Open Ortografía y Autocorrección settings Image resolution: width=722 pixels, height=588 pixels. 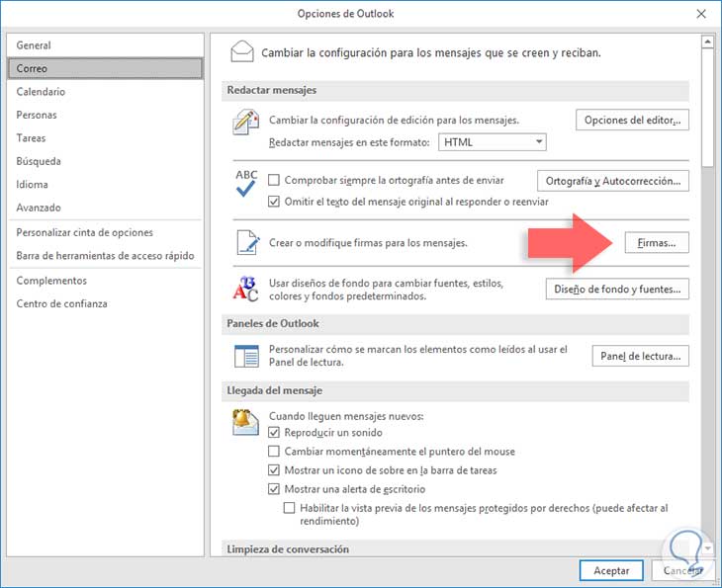(613, 181)
